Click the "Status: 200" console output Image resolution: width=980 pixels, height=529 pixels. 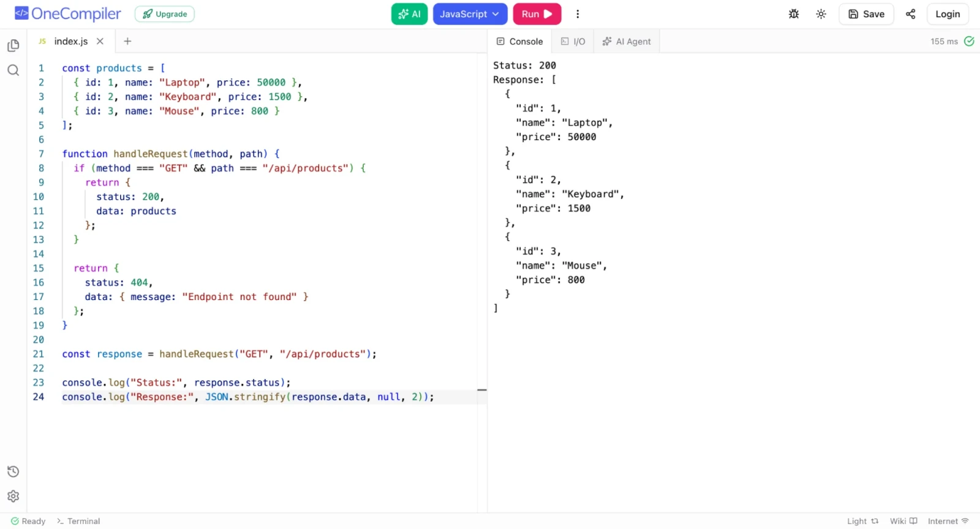[x=524, y=66]
